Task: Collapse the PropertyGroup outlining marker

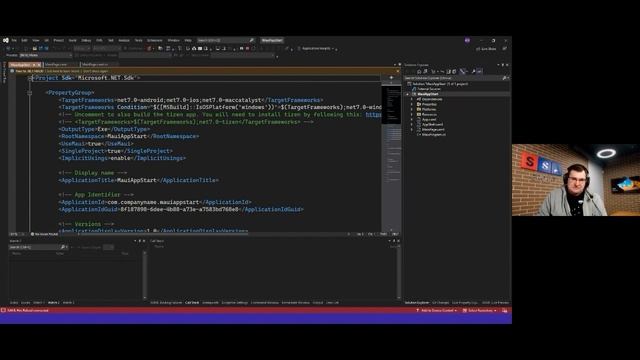Action: click(30, 93)
